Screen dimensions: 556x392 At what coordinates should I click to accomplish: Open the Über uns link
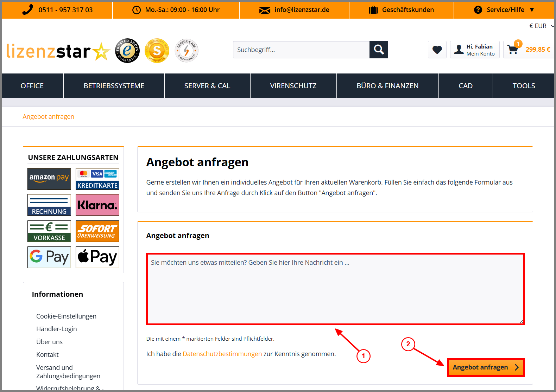(x=49, y=342)
